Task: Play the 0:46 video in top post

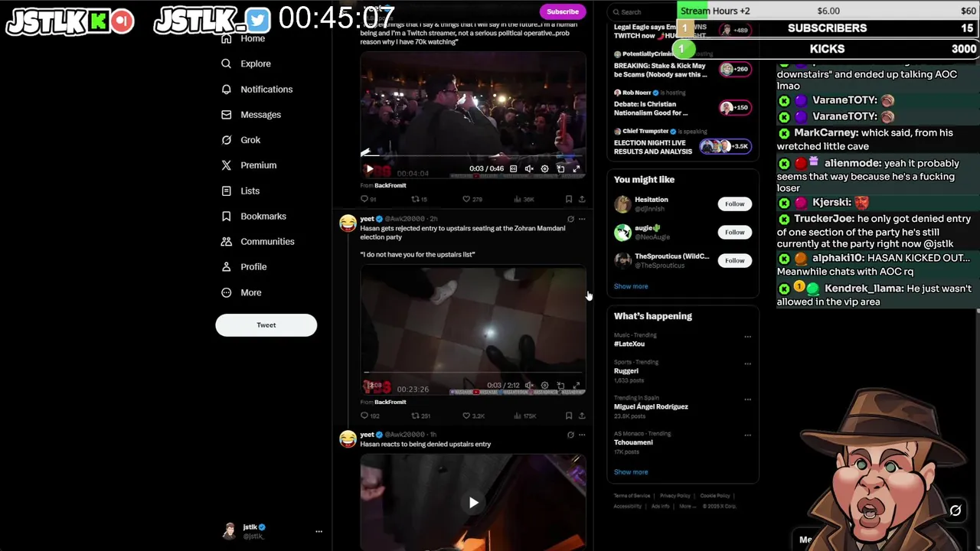Action: point(370,169)
